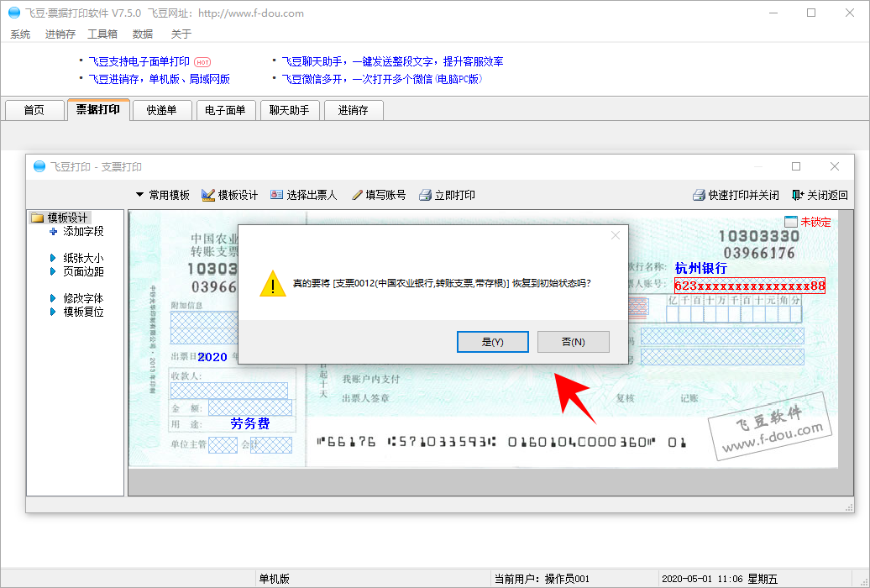Click the 当前用户：操作员001 status entry
This screenshot has width=870, height=588.
(542, 579)
